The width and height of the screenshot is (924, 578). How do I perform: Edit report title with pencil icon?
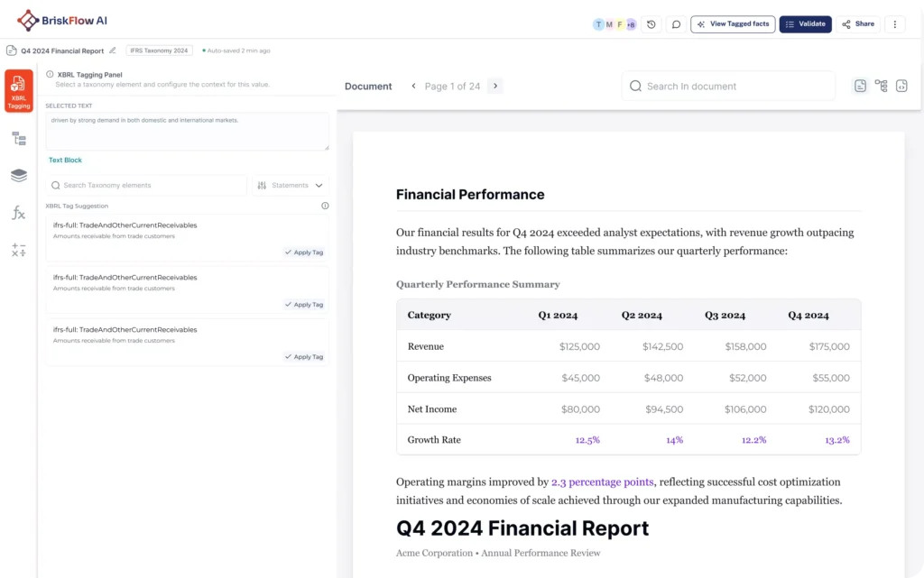(x=113, y=50)
